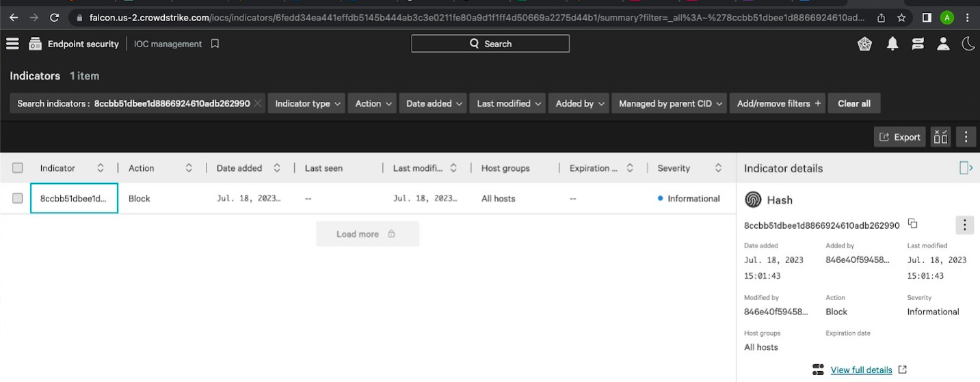Screen dimensions: 980x382
Task: Open the Last modified filter dropdown
Action: coord(507,103)
